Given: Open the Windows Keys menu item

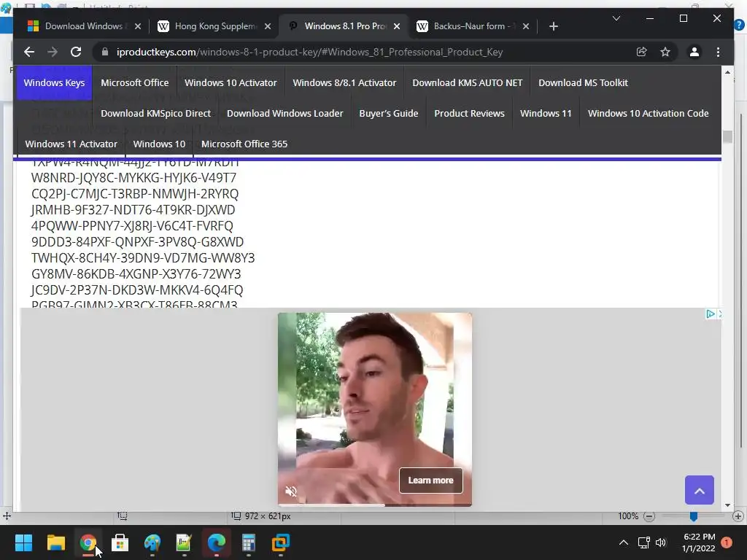Looking at the screenshot, I should click(x=54, y=83).
